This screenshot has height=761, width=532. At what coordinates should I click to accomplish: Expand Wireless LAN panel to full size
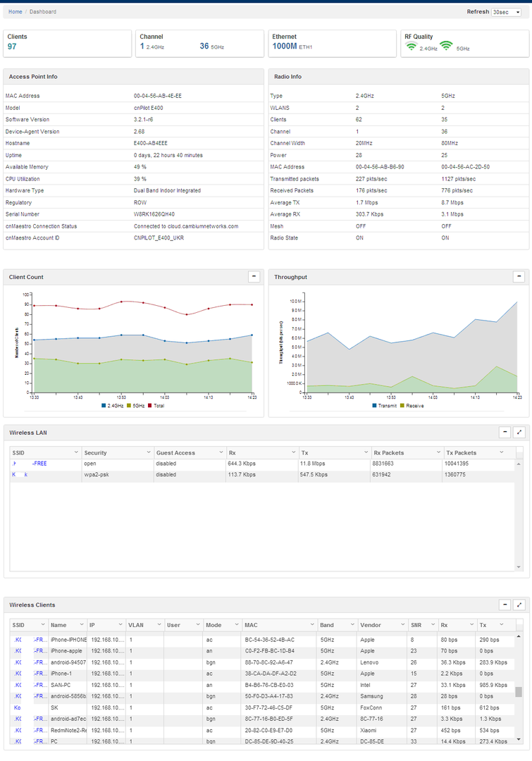click(519, 432)
